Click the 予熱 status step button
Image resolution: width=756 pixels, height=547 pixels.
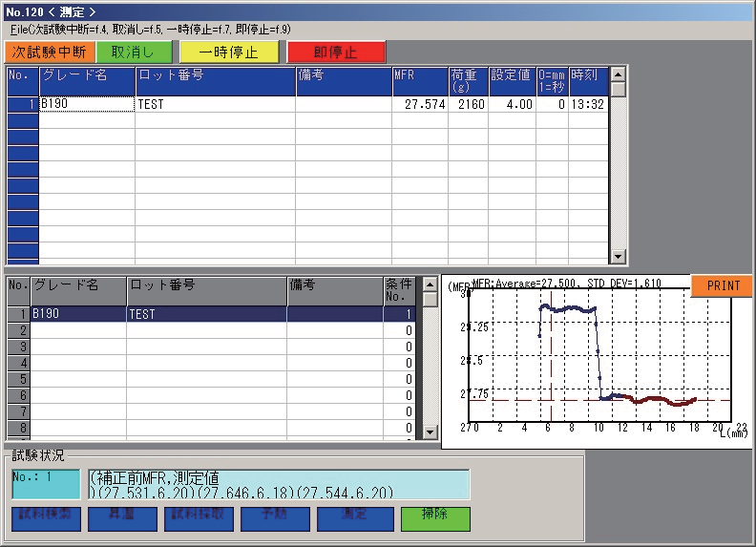click(278, 518)
